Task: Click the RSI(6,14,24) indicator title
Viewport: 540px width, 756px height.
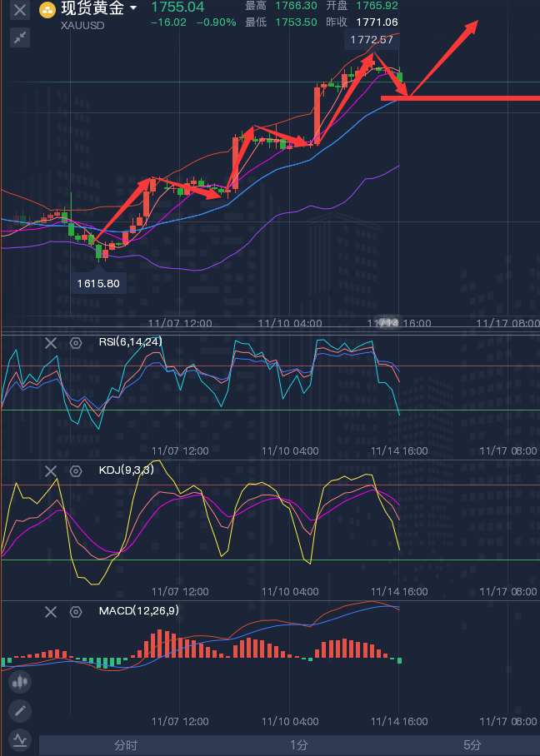Action: (130, 342)
